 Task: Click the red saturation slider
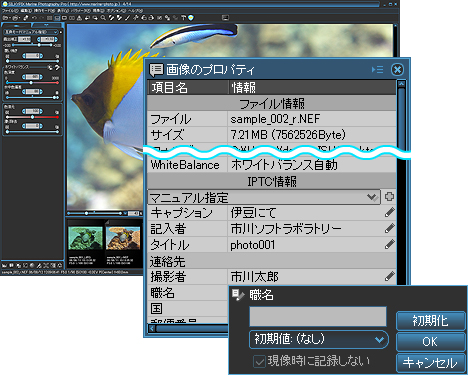coord(33,117)
